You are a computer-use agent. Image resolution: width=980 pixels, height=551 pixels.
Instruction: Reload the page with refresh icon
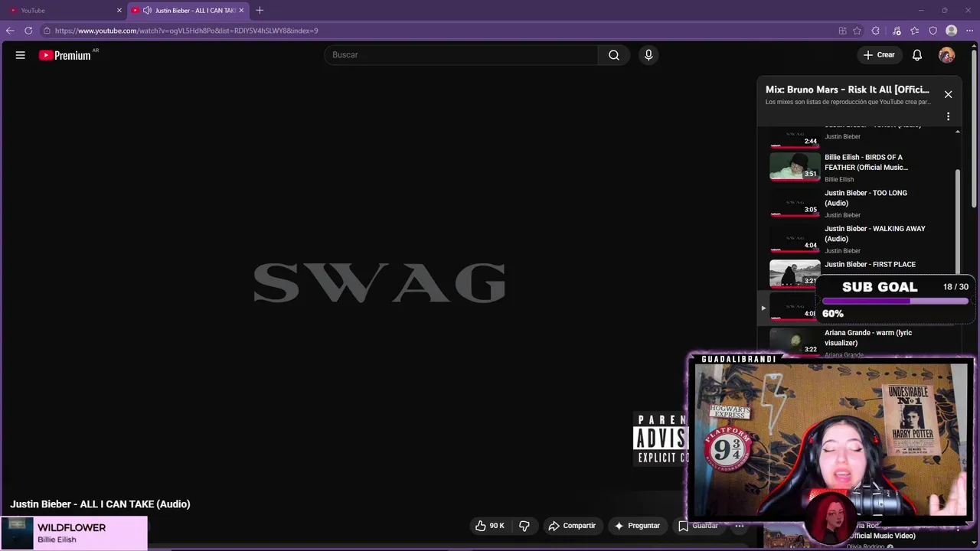click(x=28, y=31)
